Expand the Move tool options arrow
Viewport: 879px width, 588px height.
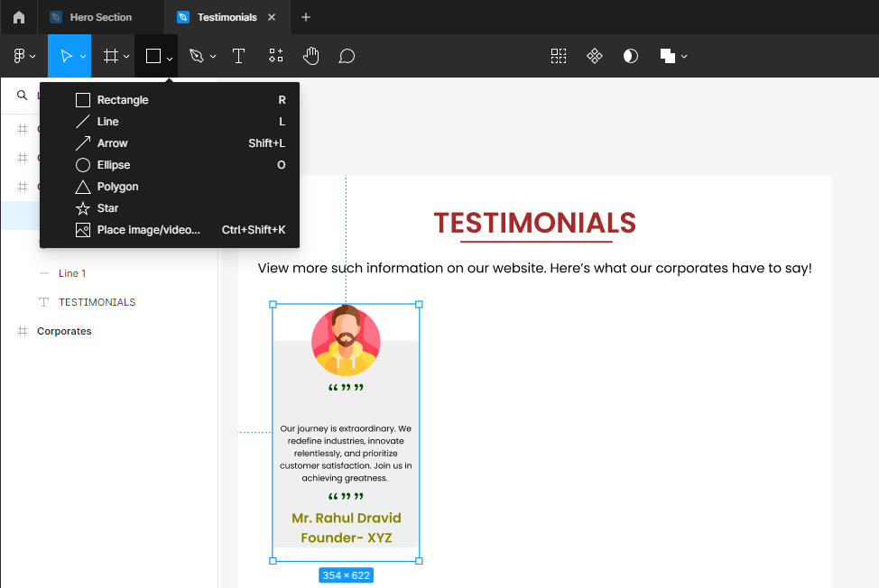(x=83, y=57)
